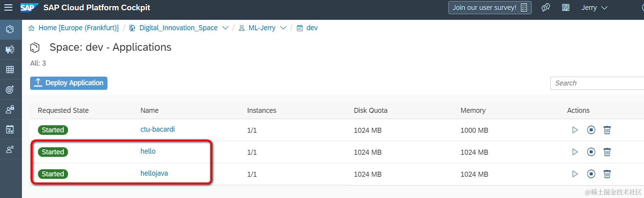Go to dev space breadcrumb link

(312, 28)
